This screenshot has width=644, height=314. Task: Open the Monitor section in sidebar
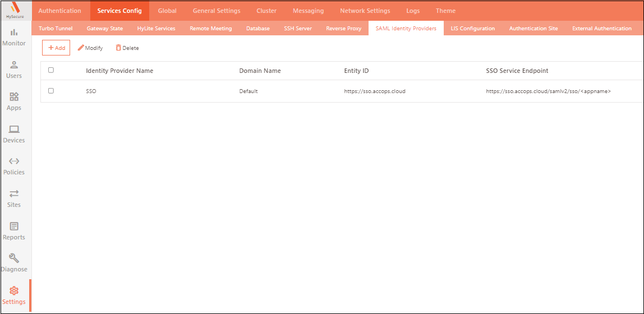[14, 37]
